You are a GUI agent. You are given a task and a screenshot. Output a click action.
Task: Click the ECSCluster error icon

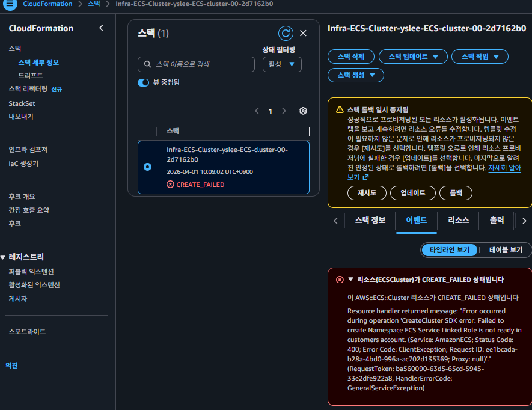pyautogui.click(x=340, y=280)
